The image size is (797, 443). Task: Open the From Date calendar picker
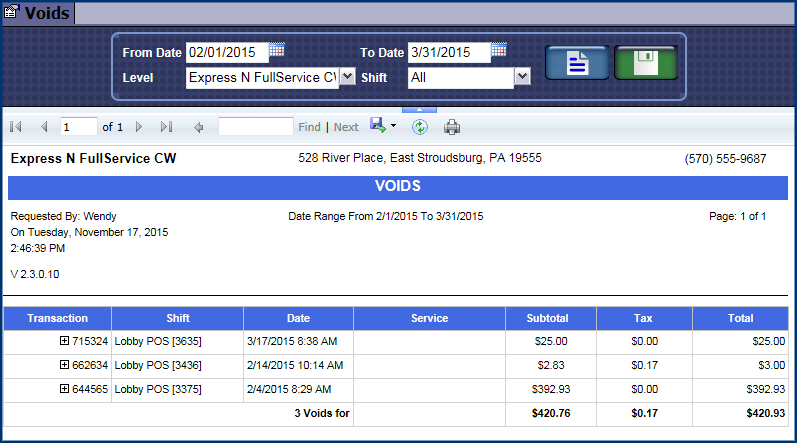click(277, 51)
